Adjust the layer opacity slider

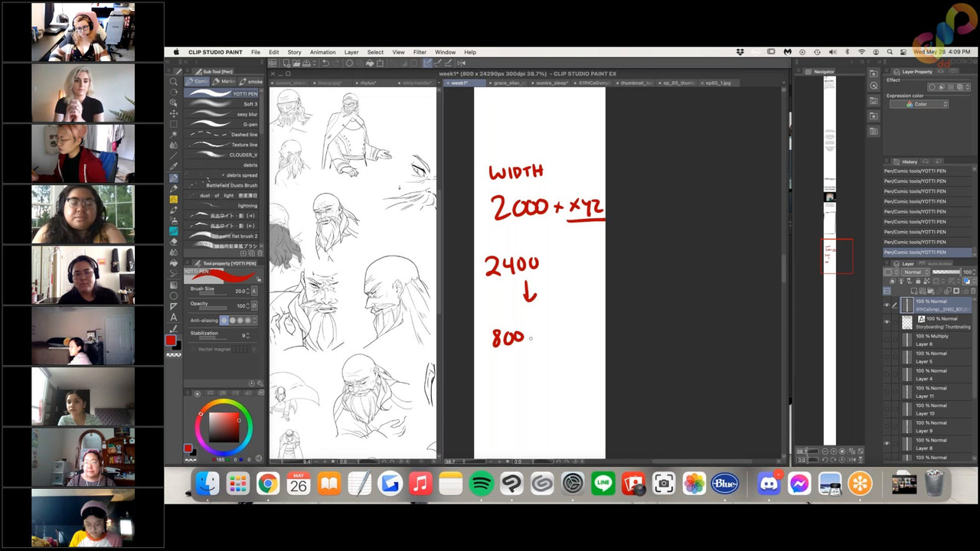946,272
